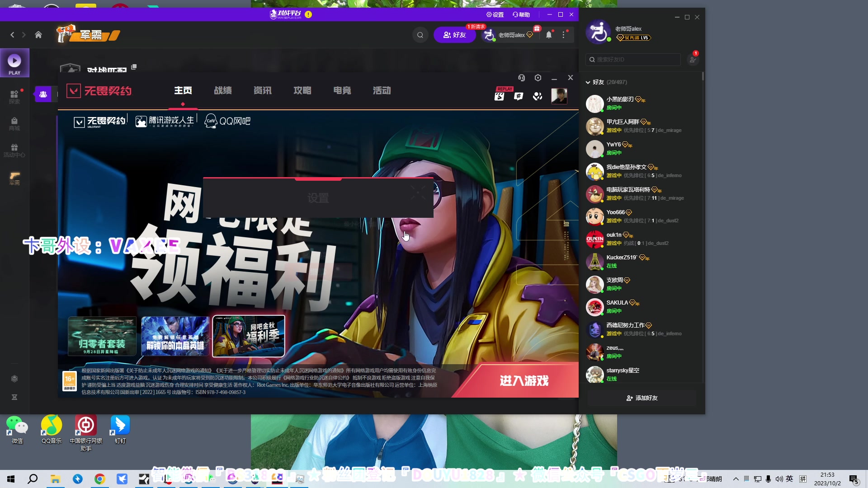Click the player avatar in launcher header

pos(559,96)
